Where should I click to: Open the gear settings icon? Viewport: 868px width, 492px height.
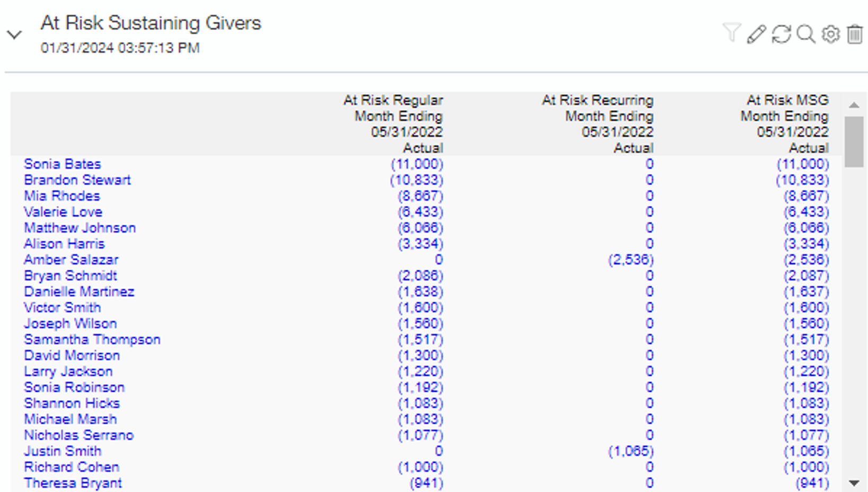tap(830, 34)
